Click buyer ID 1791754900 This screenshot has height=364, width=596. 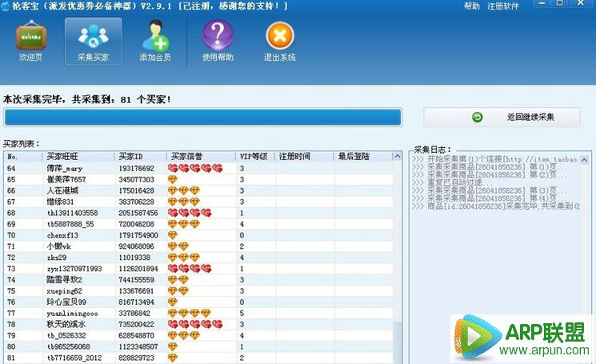pyautogui.click(x=138, y=235)
